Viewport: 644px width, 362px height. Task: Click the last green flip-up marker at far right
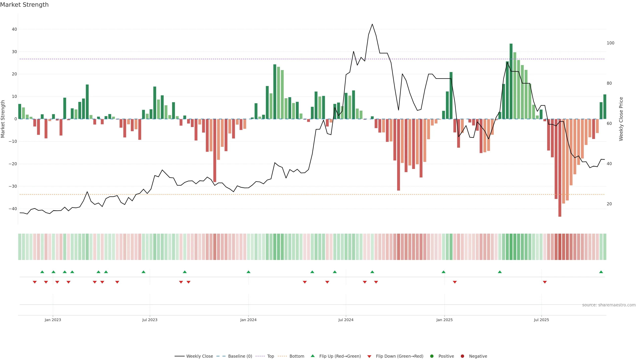coord(601,272)
